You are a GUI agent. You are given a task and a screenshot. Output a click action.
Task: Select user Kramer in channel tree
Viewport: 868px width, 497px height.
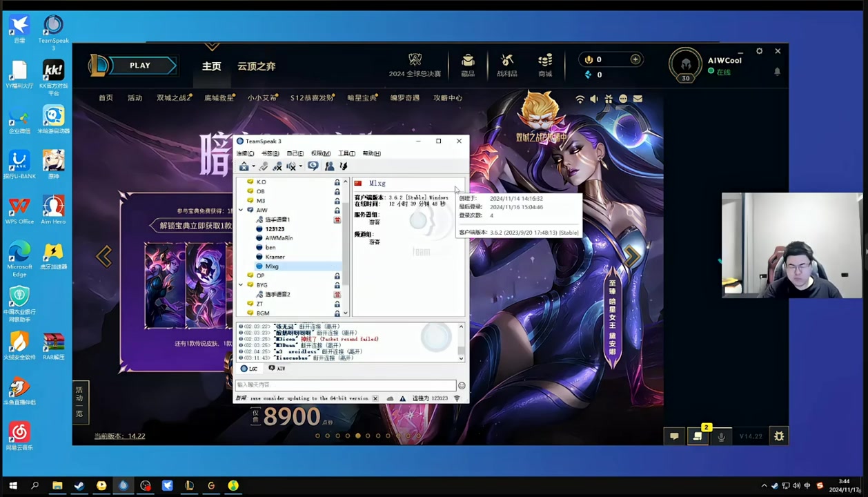pyautogui.click(x=275, y=257)
